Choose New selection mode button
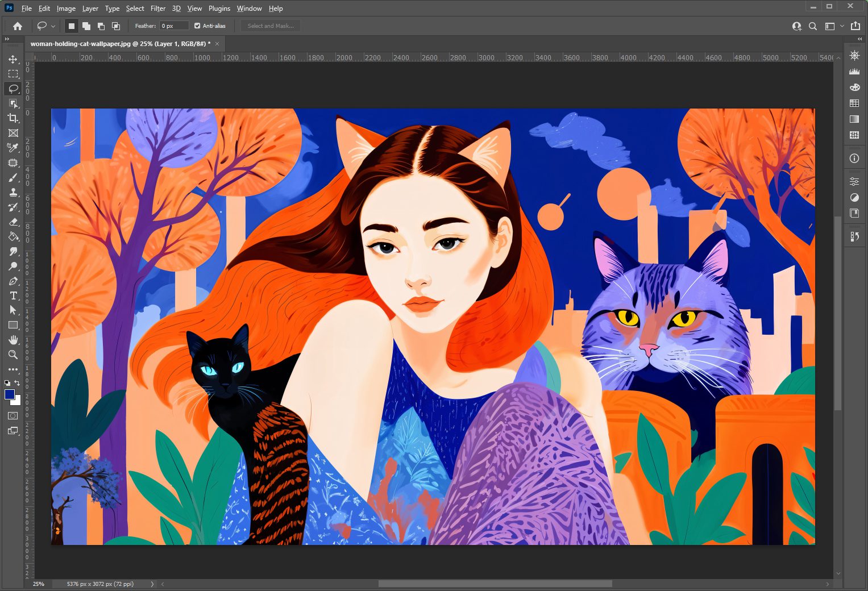 [71, 26]
